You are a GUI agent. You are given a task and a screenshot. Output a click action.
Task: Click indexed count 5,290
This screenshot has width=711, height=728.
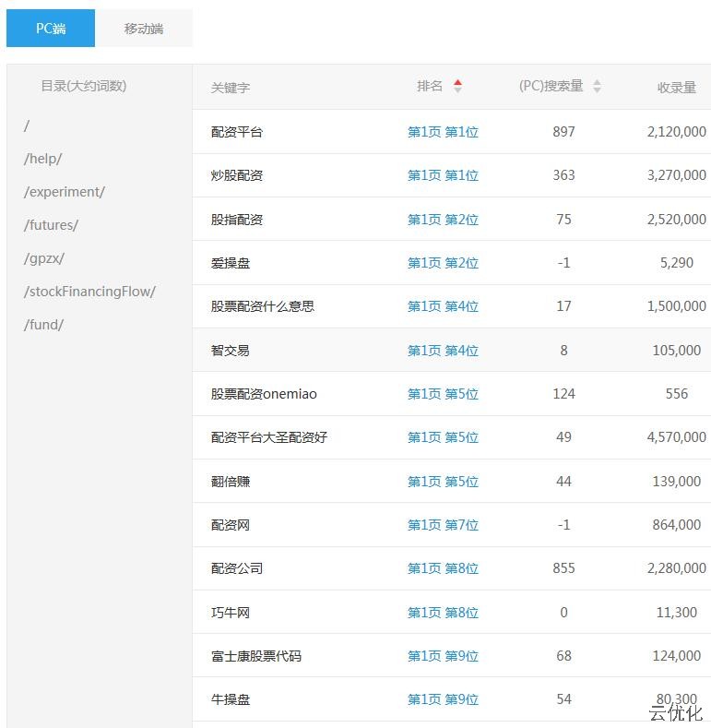pos(677,263)
